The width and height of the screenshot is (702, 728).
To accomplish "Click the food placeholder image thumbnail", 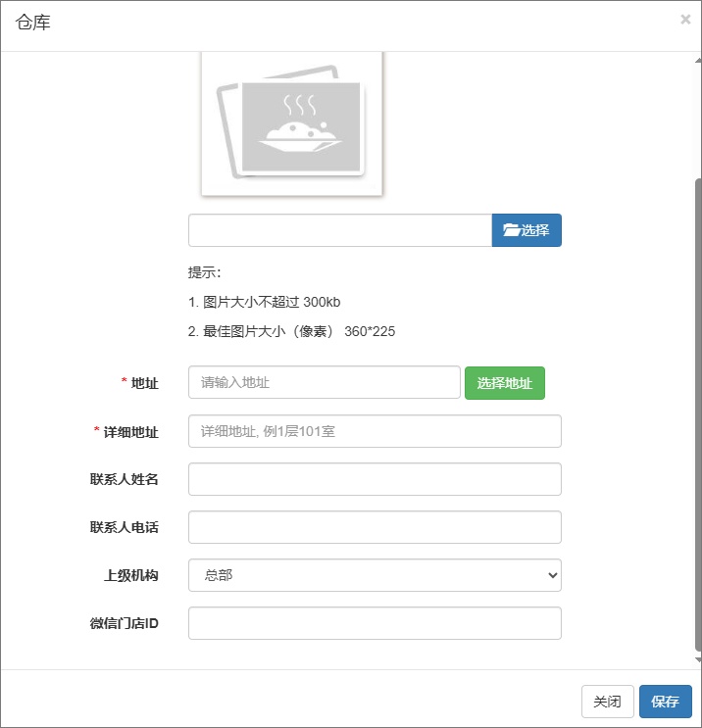I will pyautogui.click(x=292, y=123).
